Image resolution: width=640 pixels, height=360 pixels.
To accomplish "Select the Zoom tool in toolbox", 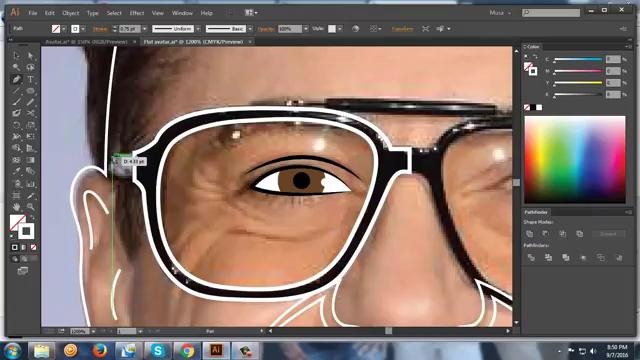I will point(30,207).
